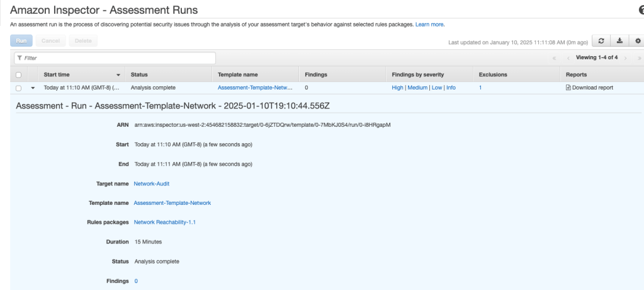Click the Status column header
The width and height of the screenshot is (644, 290).
pyautogui.click(x=139, y=74)
